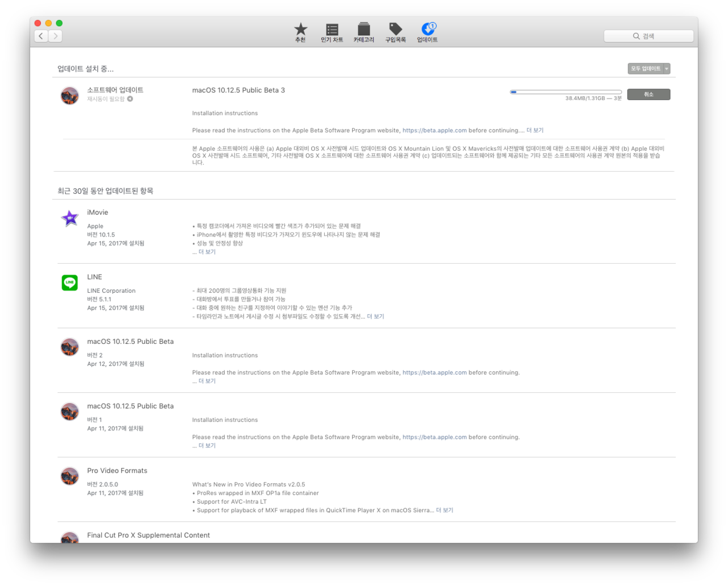Click the 버전 2.0.5.0 version text

pos(103,485)
